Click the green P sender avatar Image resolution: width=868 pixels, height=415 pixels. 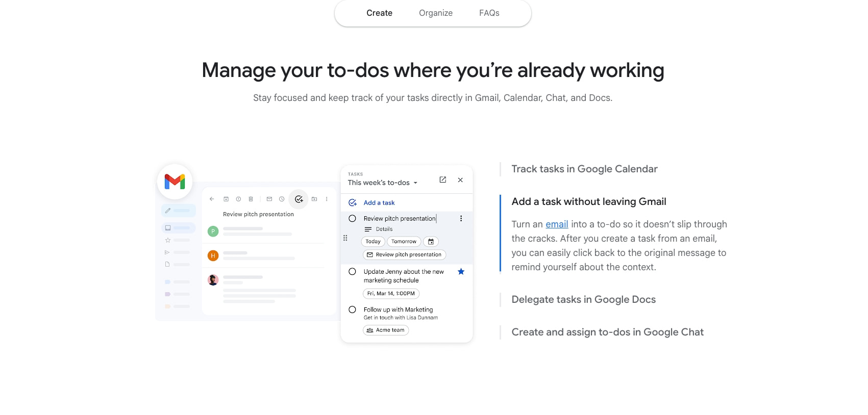[x=213, y=231]
